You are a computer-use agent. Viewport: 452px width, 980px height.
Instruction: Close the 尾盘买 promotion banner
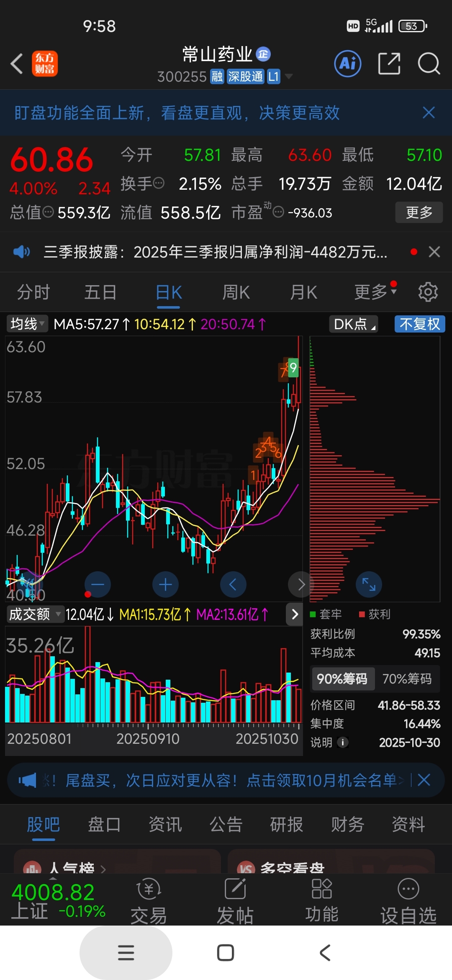point(424,780)
